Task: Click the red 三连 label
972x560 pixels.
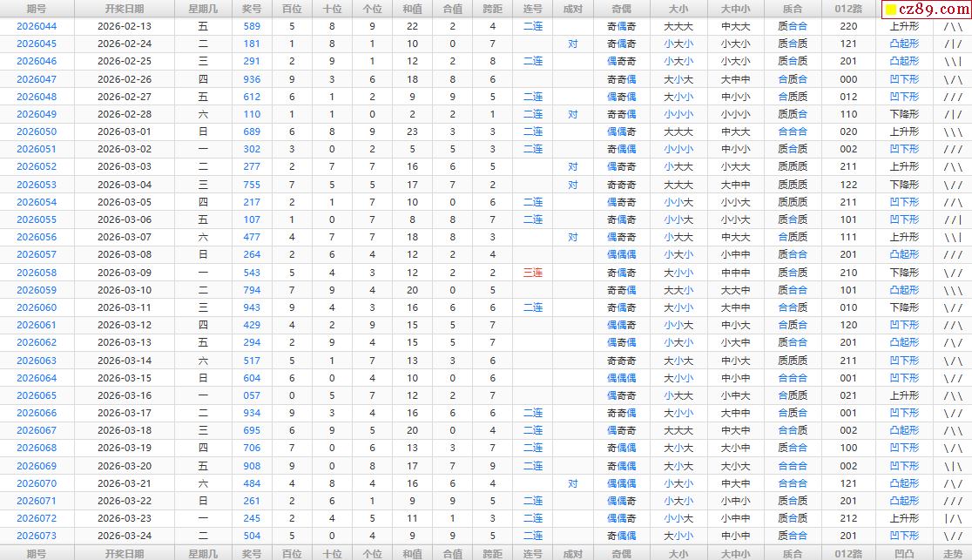Action: coord(533,273)
